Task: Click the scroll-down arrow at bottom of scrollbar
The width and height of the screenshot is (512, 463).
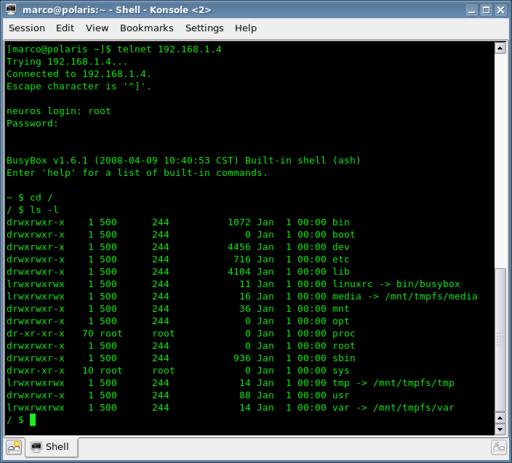Action: [500, 429]
